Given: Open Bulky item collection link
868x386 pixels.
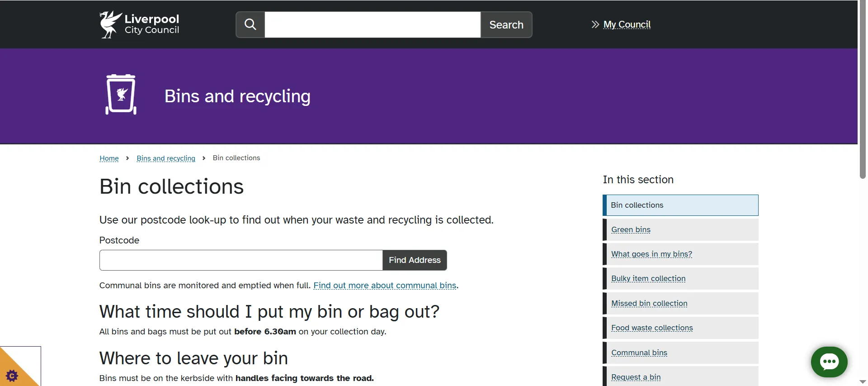Looking at the screenshot, I should tap(648, 279).
